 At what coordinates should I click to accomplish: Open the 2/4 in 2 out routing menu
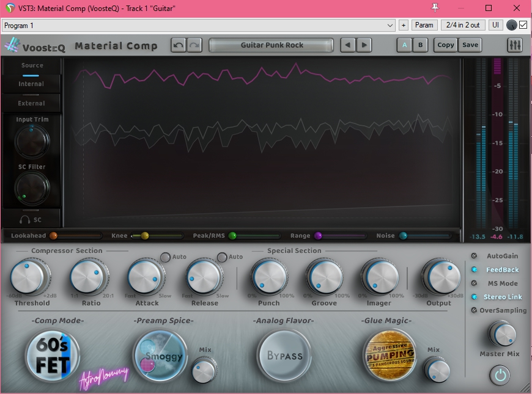pyautogui.click(x=463, y=25)
